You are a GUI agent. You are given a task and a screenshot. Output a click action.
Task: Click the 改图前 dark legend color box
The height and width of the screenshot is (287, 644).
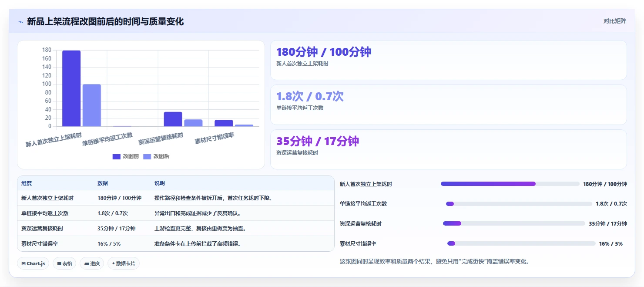(116, 157)
